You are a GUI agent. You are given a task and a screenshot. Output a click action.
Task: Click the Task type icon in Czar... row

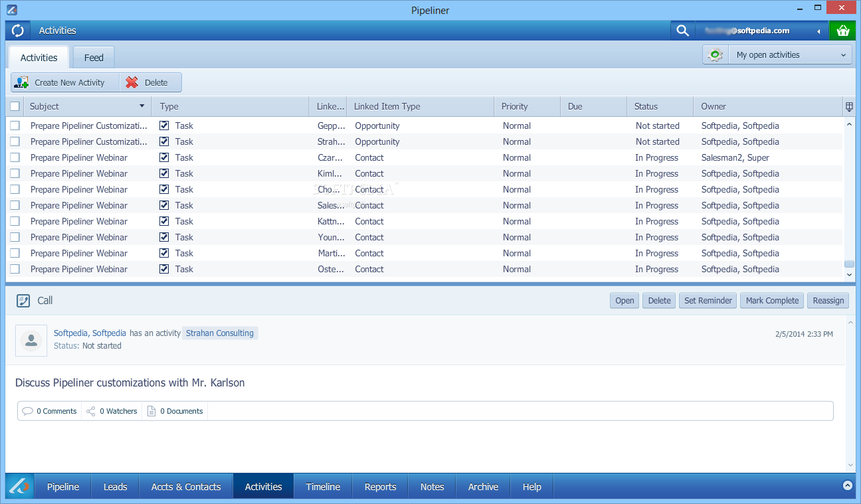[164, 157]
